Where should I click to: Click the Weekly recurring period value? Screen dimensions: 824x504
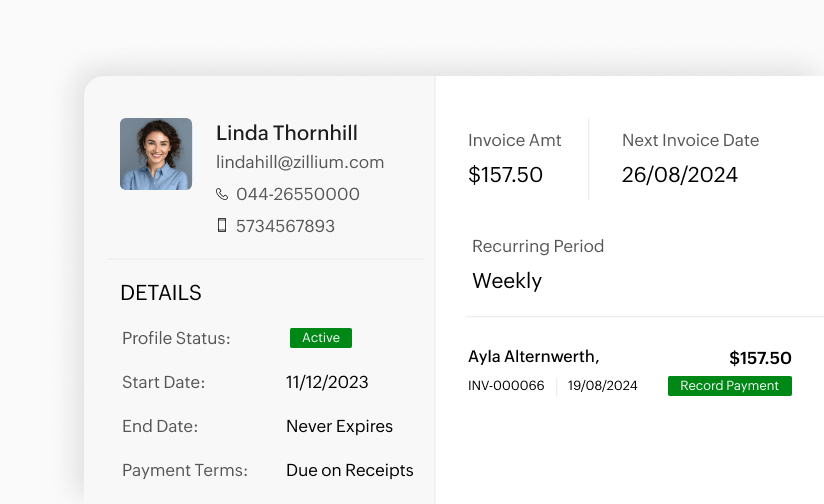coord(507,281)
